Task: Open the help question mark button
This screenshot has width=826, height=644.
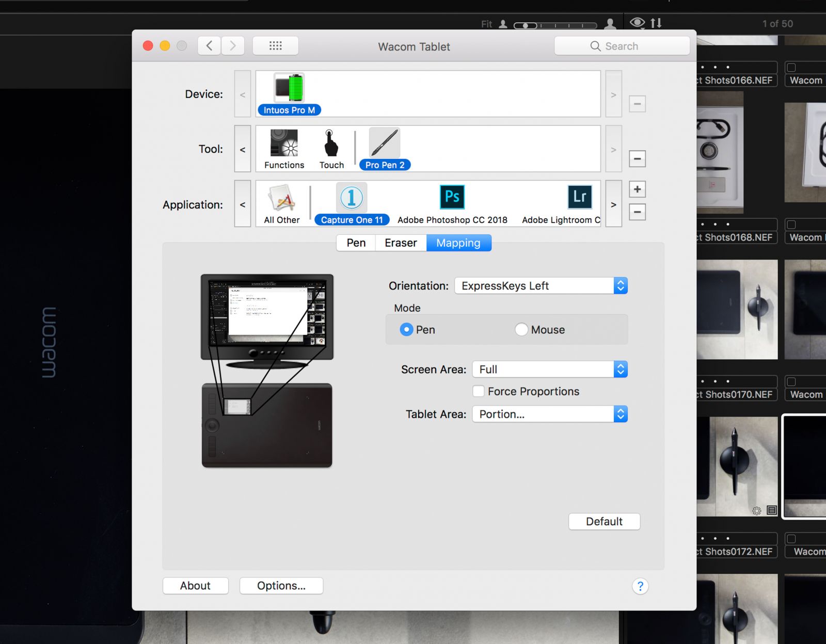Action: (640, 586)
